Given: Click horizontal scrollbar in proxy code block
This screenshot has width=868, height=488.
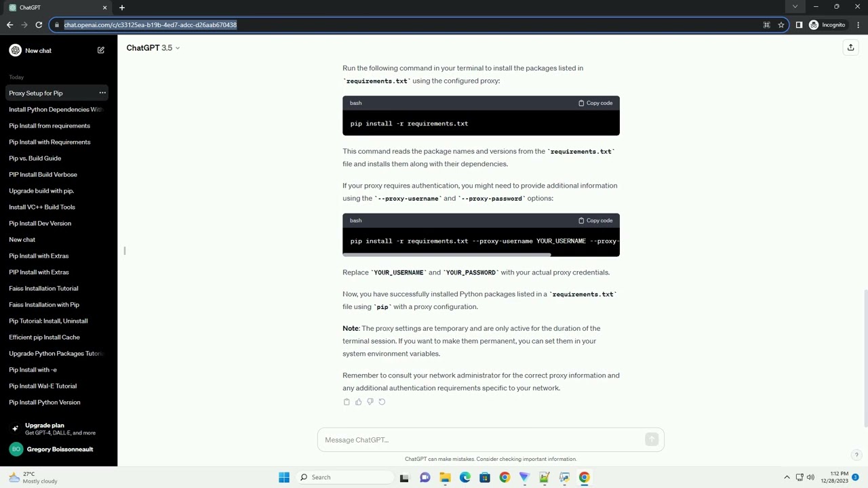Looking at the screenshot, I should 447,255.
